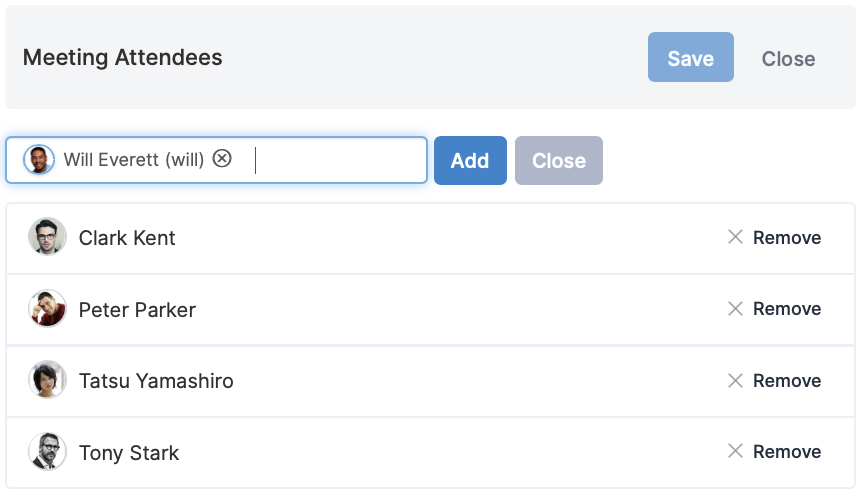Click Tony Stark's profile avatar
This screenshot has height=498, width=862.
[47, 451]
